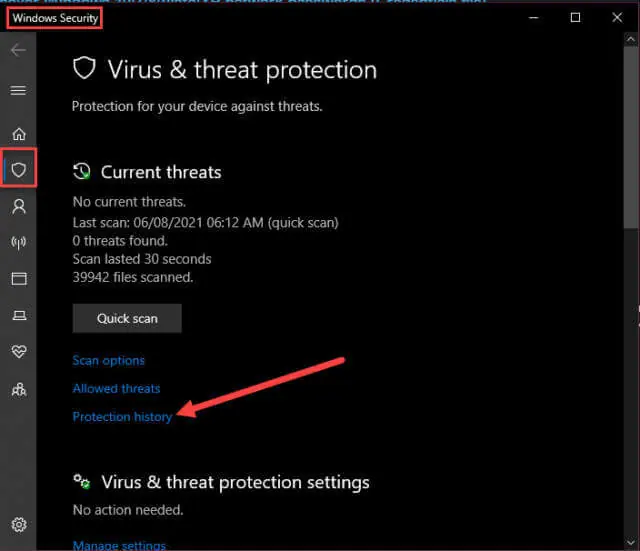Open Scan options link

(109, 360)
